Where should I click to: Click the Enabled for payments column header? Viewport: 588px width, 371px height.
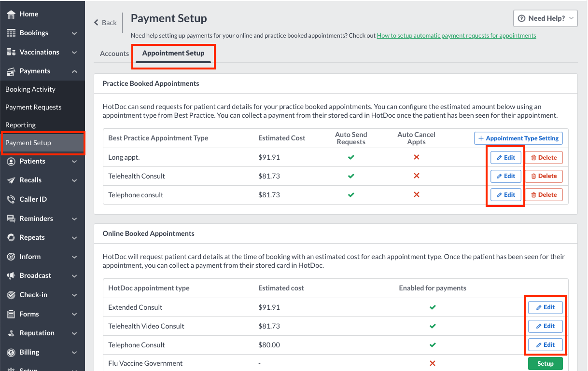pos(433,288)
